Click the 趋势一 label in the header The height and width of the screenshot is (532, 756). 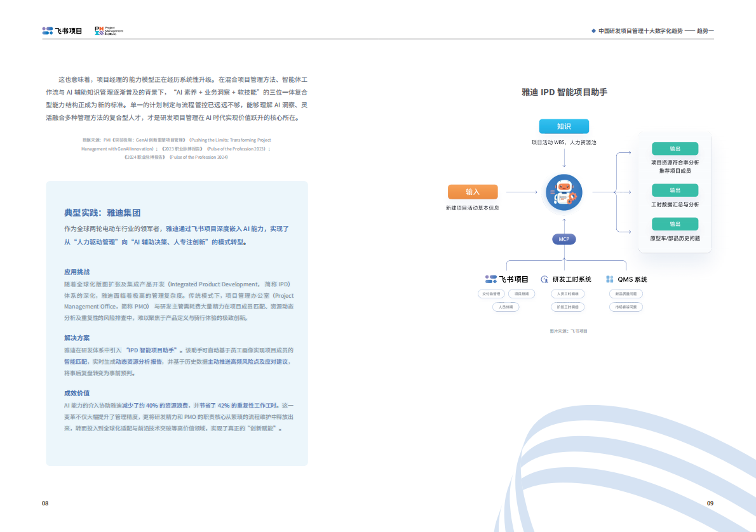pos(705,31)
